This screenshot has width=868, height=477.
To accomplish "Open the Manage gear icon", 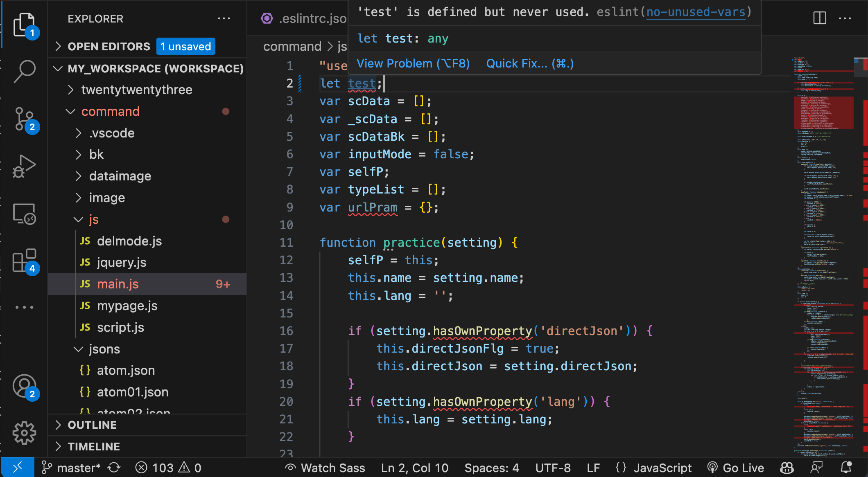I will click(x=25, y=433).
